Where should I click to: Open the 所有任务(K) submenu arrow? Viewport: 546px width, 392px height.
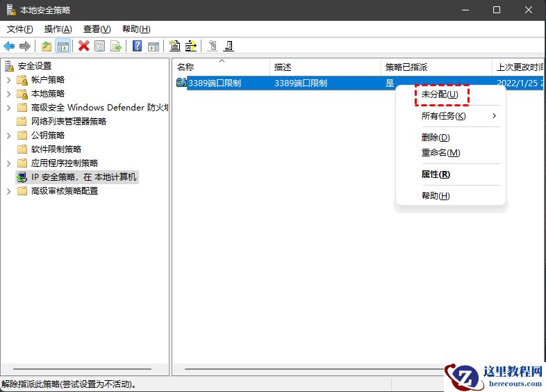coord(494,115)
